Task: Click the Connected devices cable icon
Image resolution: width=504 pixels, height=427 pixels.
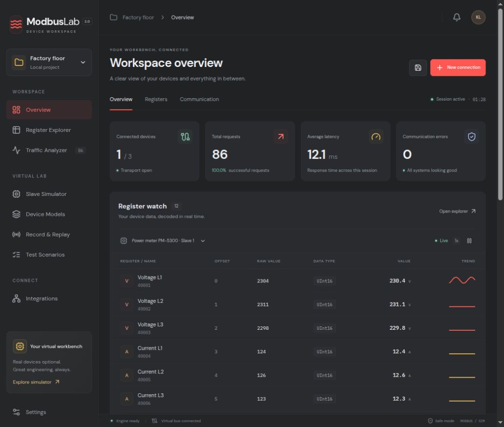Action: tap(185, 137)
